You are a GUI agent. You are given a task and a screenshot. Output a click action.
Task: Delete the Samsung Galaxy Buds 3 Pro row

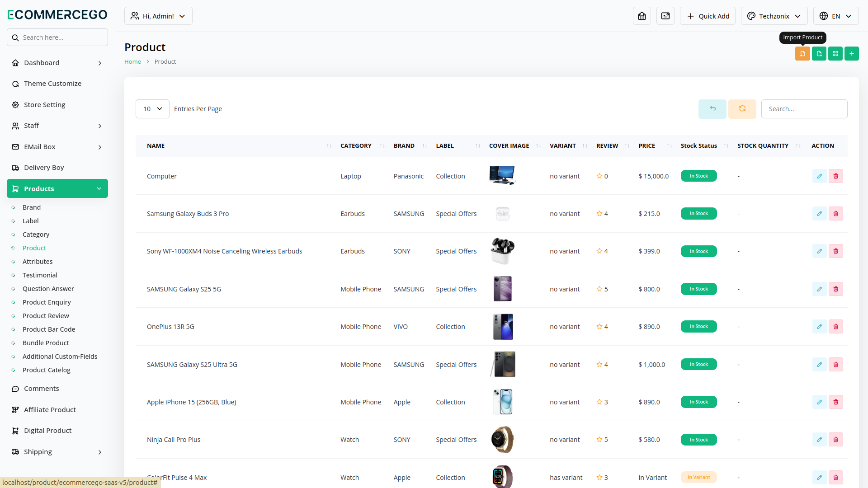pos(836,214)
